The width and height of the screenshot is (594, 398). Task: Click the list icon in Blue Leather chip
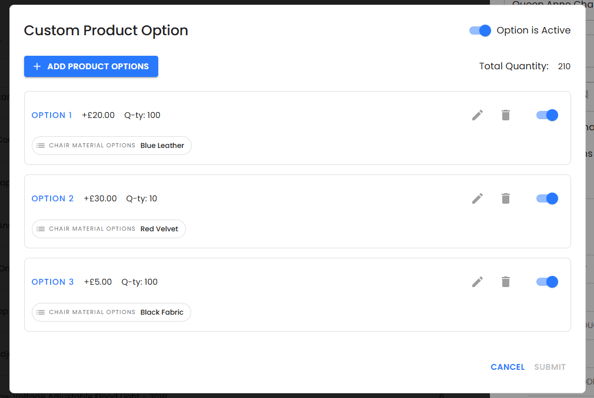click(x=41, y=145)
